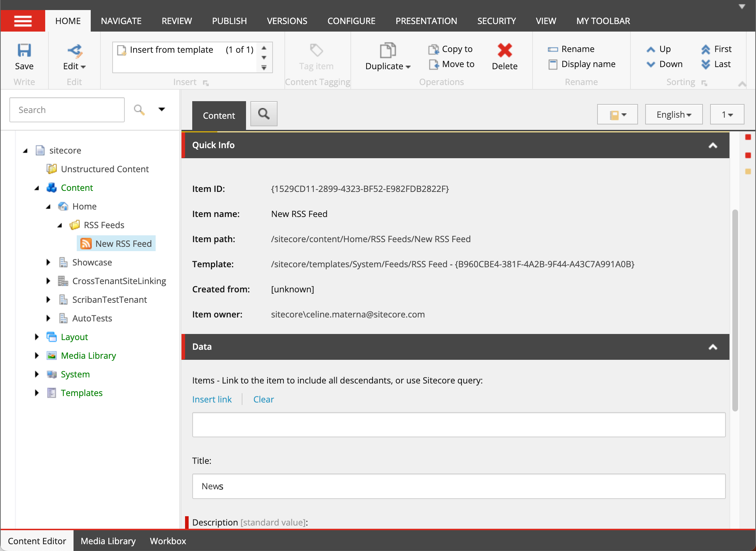Switch to the Workbox tab at bottom
The image size is (756, 551).
click(x=167, y=541)
